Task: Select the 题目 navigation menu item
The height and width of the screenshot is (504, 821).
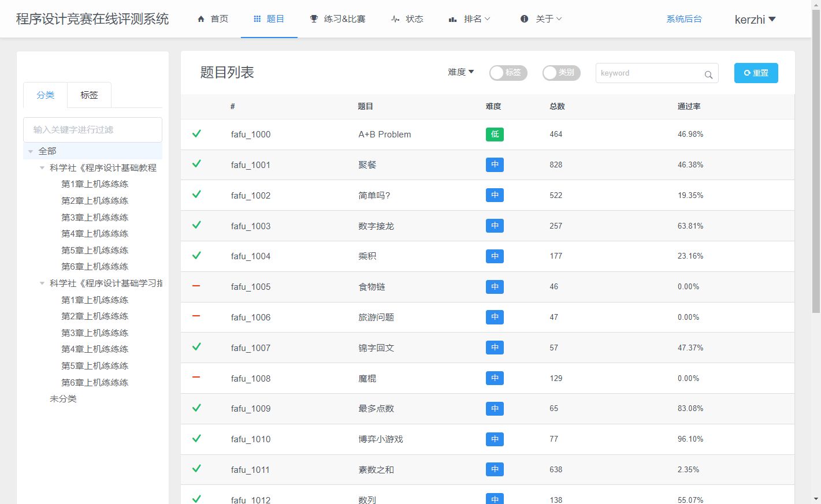Action: point(269,19)
